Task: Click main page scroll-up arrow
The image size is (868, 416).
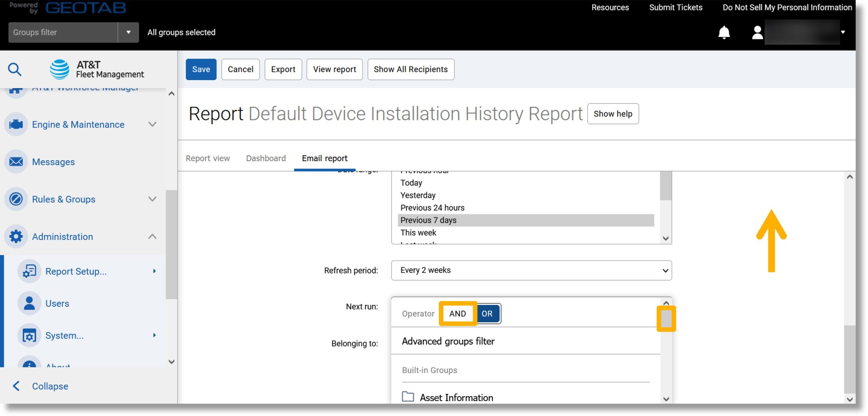Action: [849, 177]
